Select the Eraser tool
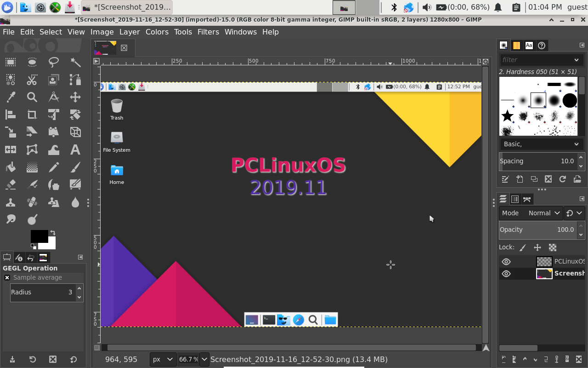The height and width of the screenshot is (368, 588). pos(10,184)
